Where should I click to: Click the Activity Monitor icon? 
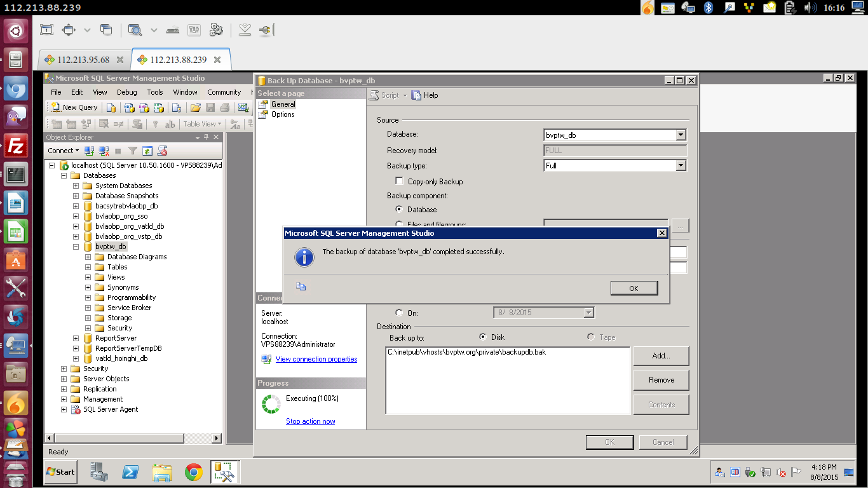243,107
